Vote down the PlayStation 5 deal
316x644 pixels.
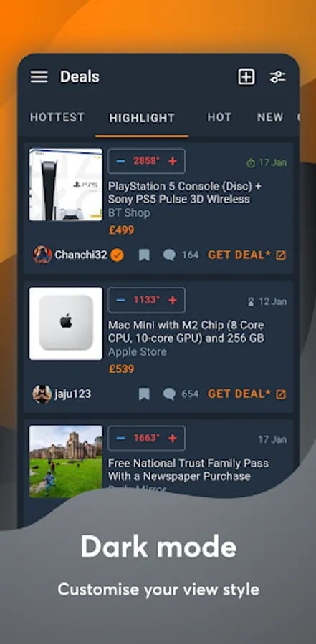120,161
